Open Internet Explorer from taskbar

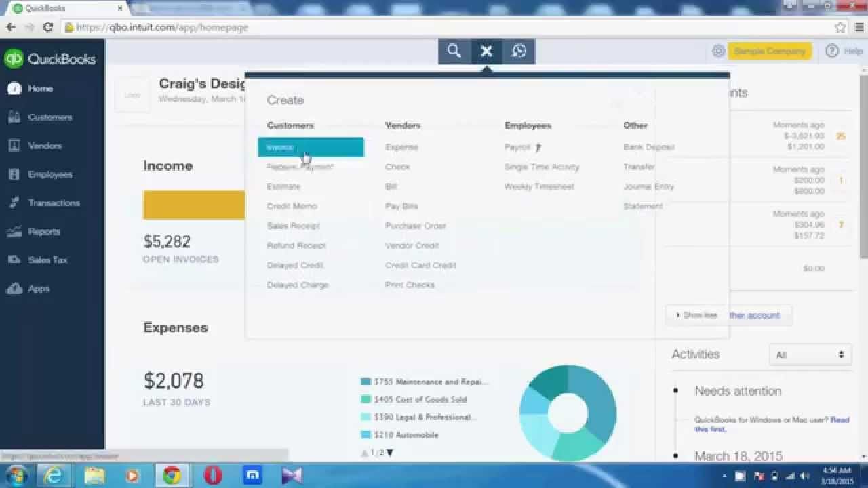[55, 476]
